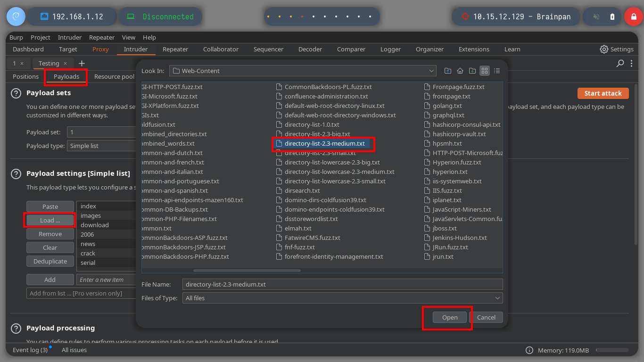Select golang.txt file
This screenshot has width=644, height=362.
(x=447, y=106)
